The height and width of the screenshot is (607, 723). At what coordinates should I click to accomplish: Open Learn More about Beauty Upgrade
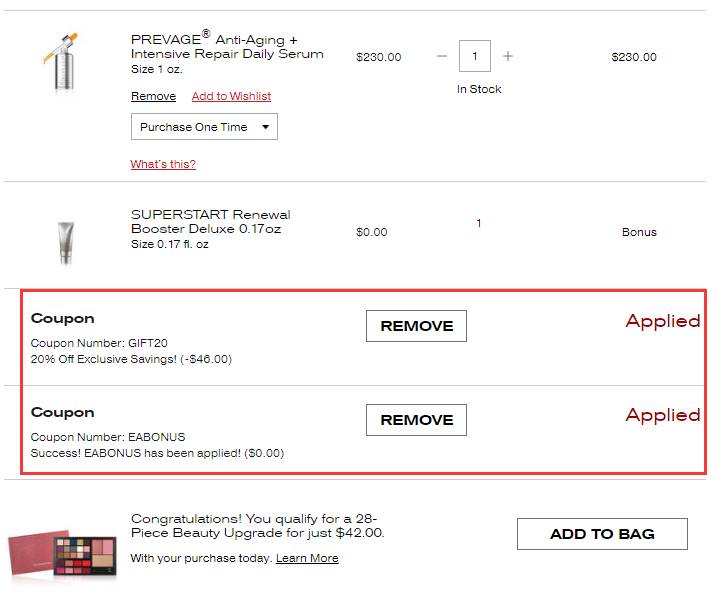(307, 558)
